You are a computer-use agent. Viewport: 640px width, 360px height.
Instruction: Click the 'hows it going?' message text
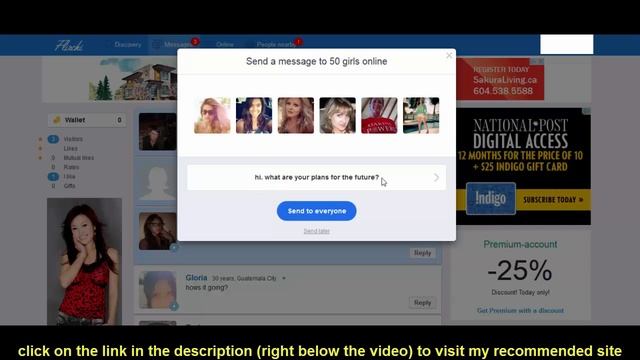207,288
